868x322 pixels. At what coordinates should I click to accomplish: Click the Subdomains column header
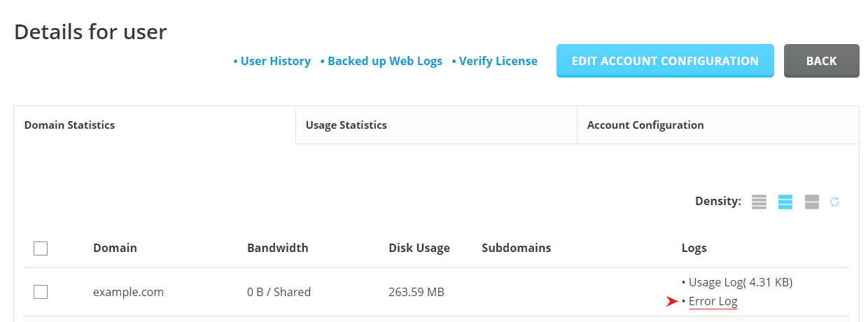point(516,248)
